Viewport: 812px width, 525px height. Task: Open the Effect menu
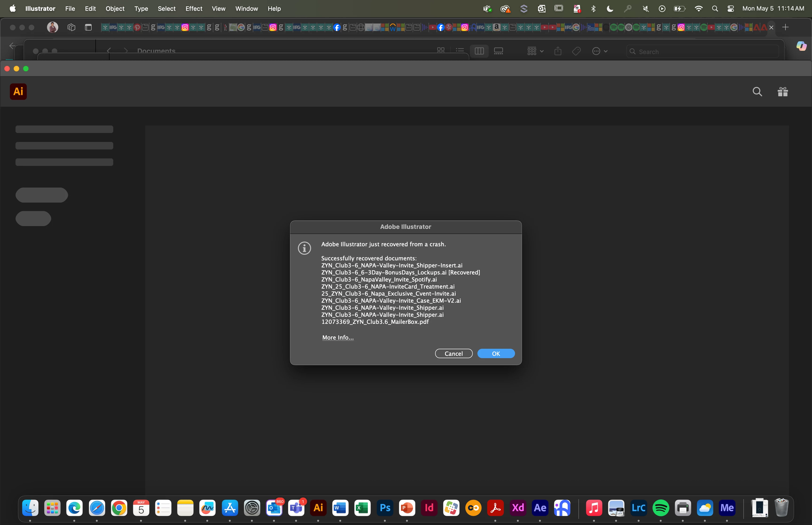tap(194, 8)
